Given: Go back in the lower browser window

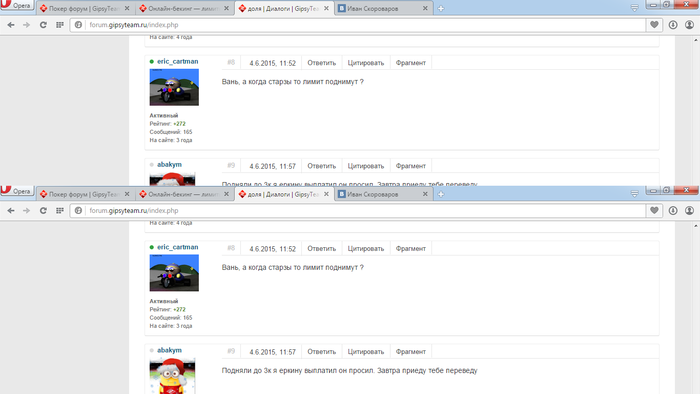Looking at the screenshot, I should point(11,211).
